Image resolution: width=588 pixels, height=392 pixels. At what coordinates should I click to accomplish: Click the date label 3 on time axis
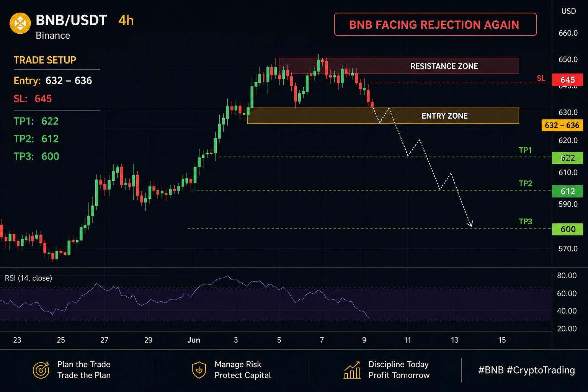[x=236, y=340]
